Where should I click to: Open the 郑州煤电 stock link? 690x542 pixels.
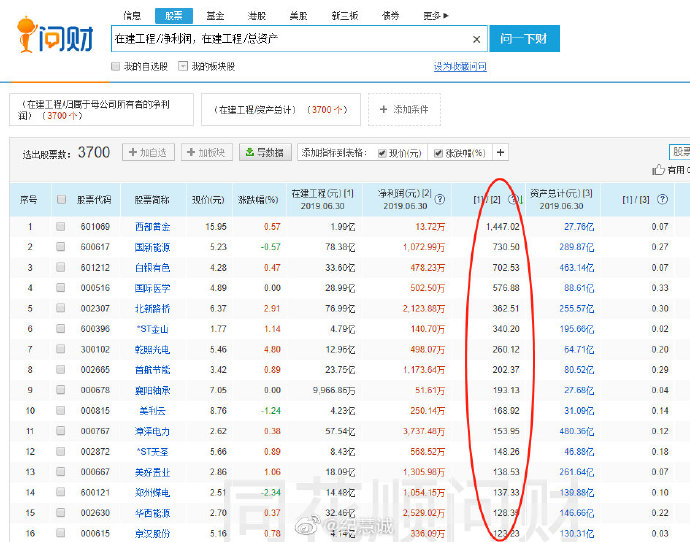pyautogui.click(x=152, y=492)
